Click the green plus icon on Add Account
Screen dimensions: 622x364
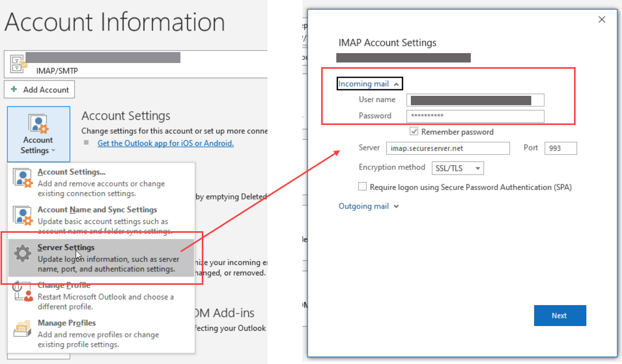point(14,89)
